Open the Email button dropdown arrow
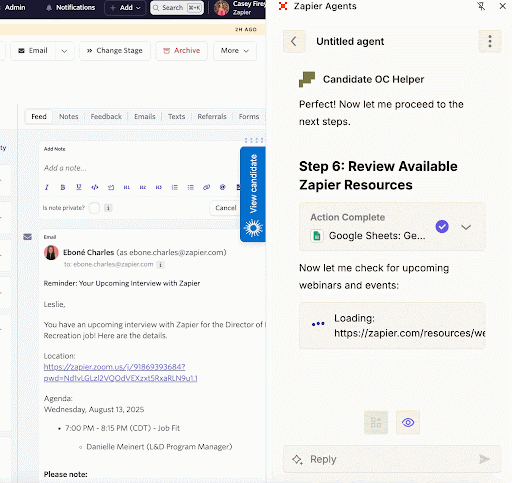512x483 pixels. point(64,51)
